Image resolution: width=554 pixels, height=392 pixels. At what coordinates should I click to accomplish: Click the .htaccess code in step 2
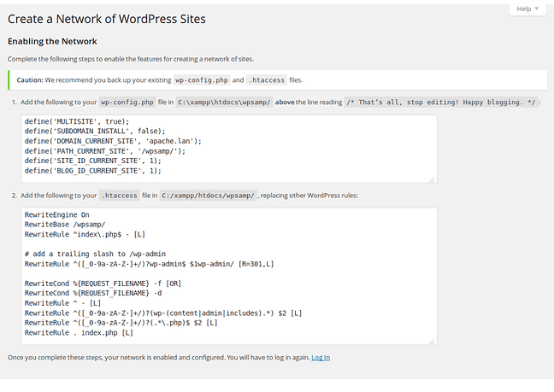119,196
